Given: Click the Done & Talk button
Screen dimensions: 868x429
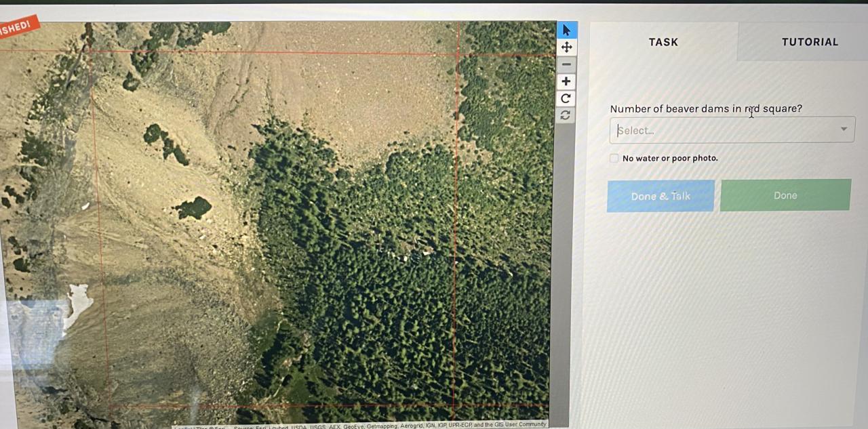Looking at the screenshot, I should coord(660,196).
